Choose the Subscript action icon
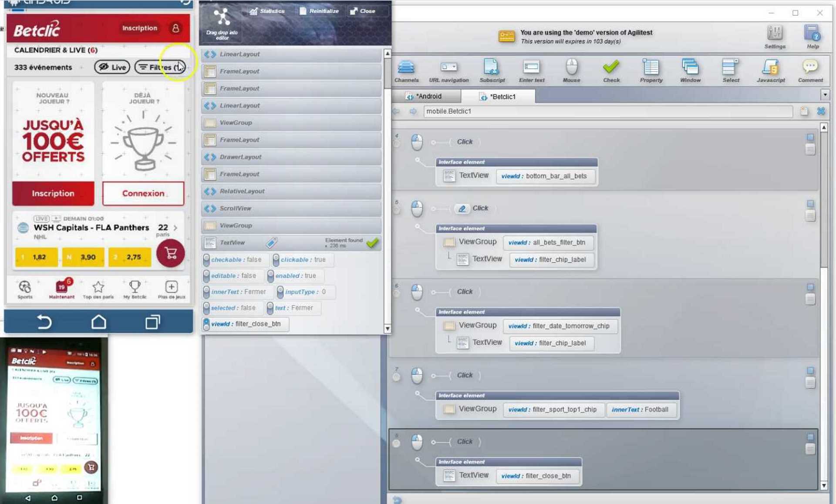 point(492,71)
